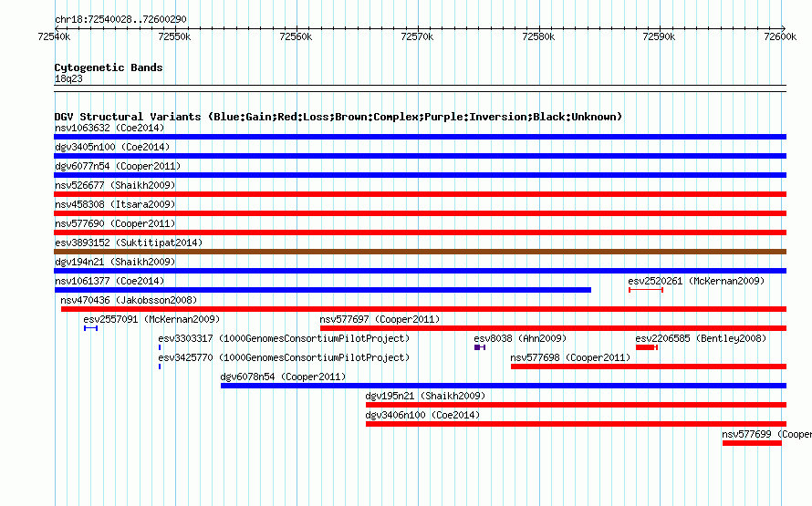Open esv3425770 (1000GenomesConsortiumPilotProject) label
This screenshot has width=812, height=506.
coord(284,357)
